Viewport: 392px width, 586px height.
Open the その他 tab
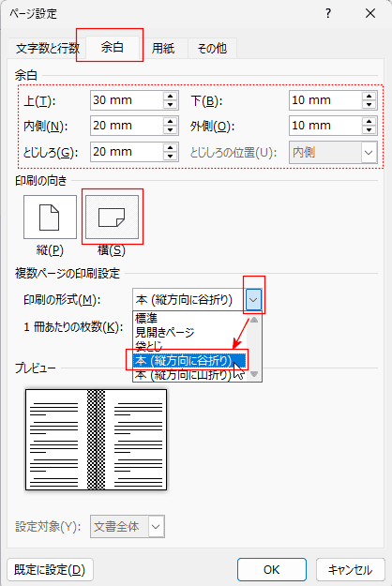(x=212, y=48)
